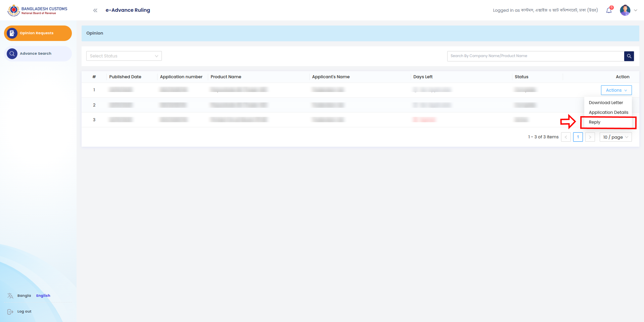This screenshot has width=644, height=322.
Task: Expand the profile menu chevron
Action: (x=636, y=10)
